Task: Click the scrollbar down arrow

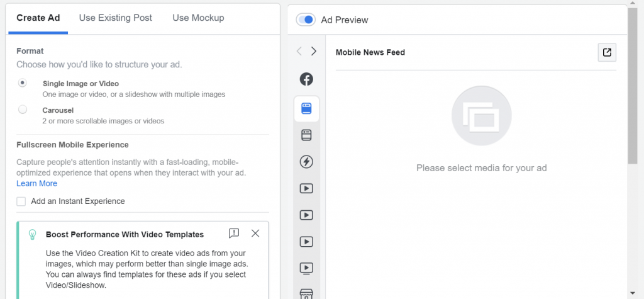Action: [x=633, y=293]
